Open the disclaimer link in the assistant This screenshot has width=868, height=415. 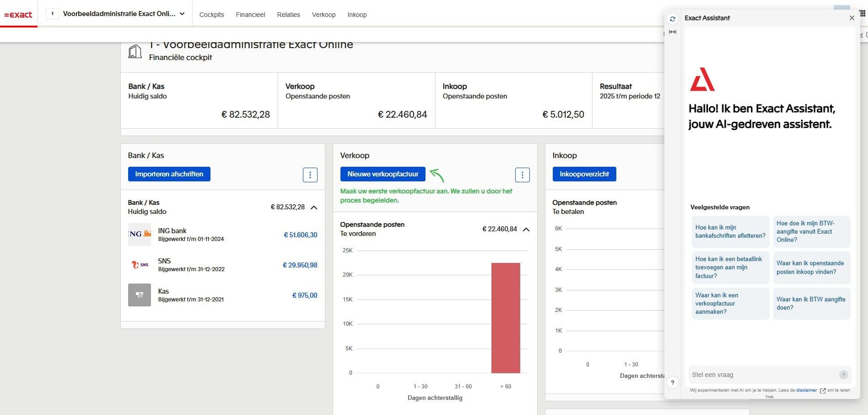click(x=806, y=390)
